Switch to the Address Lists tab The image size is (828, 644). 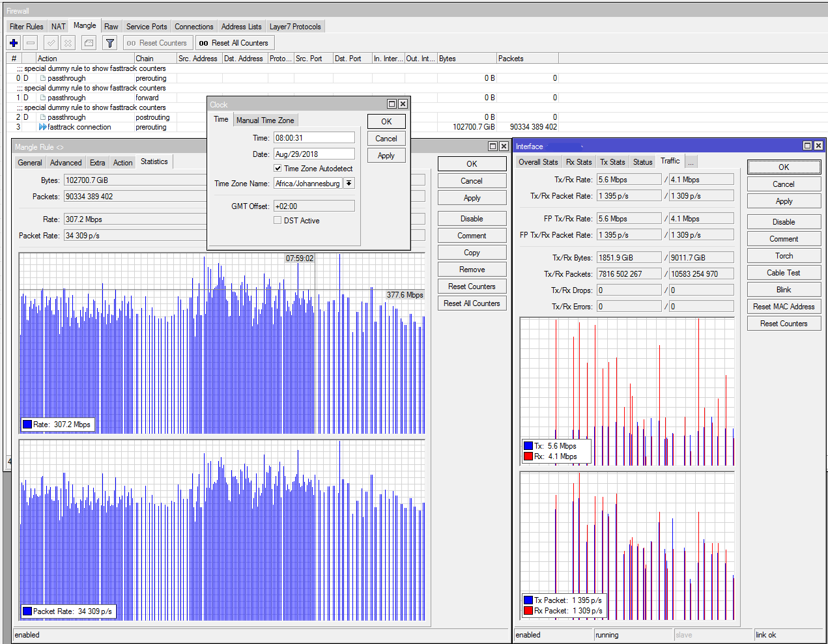click(241, 27)
